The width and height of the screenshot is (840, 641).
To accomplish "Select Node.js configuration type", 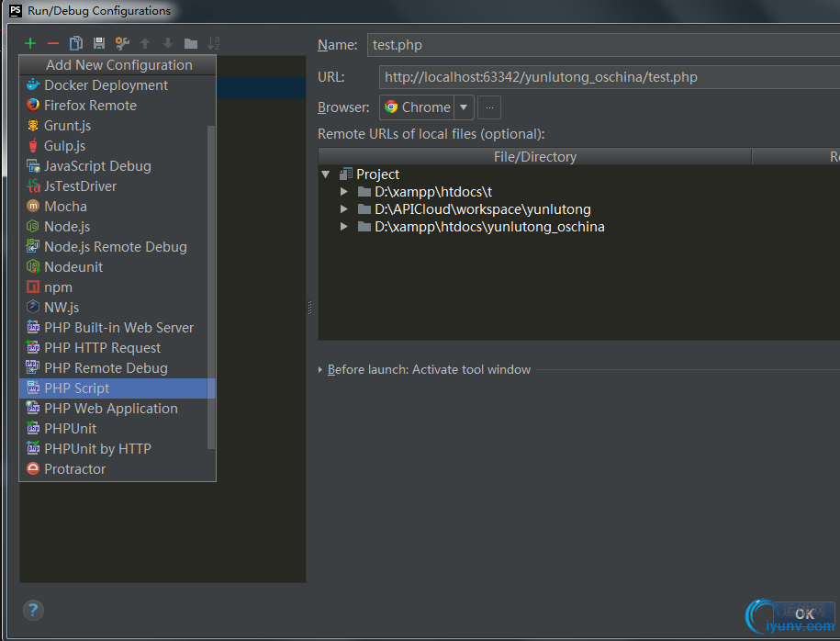I will 114,227.
